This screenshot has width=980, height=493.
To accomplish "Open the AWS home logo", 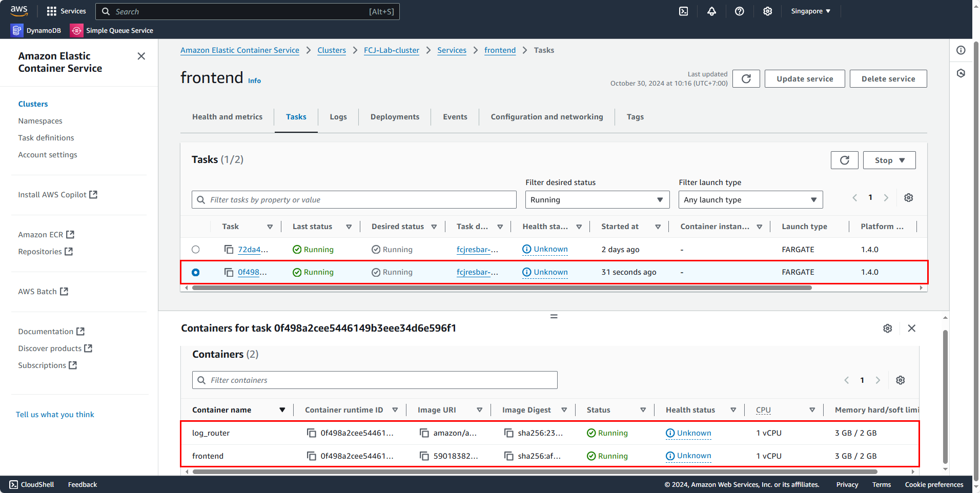I will point(19,11).
